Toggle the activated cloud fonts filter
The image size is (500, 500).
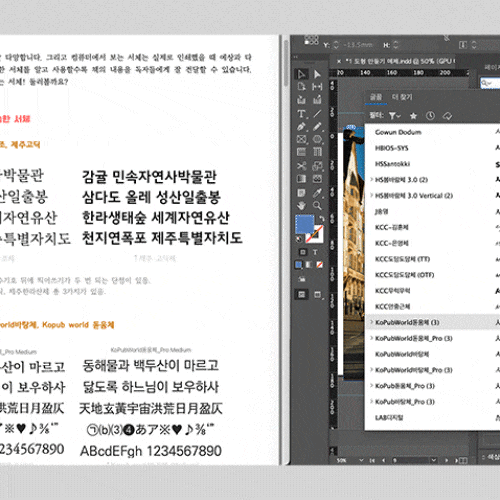(447, 116)
